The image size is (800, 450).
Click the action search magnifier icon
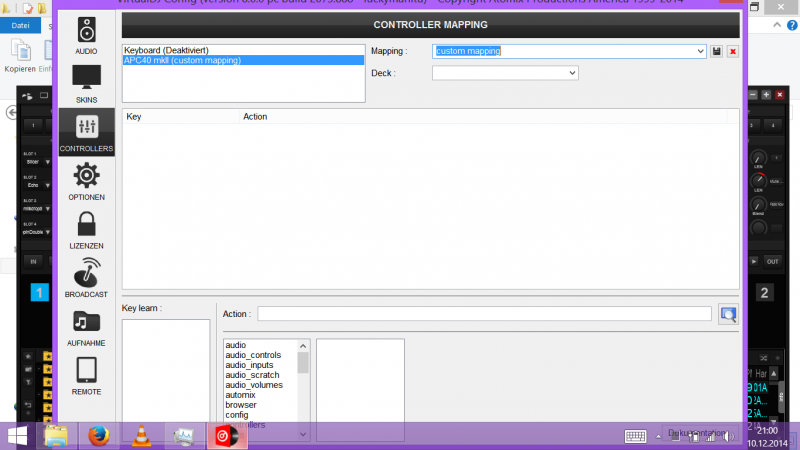pos(728,314)
